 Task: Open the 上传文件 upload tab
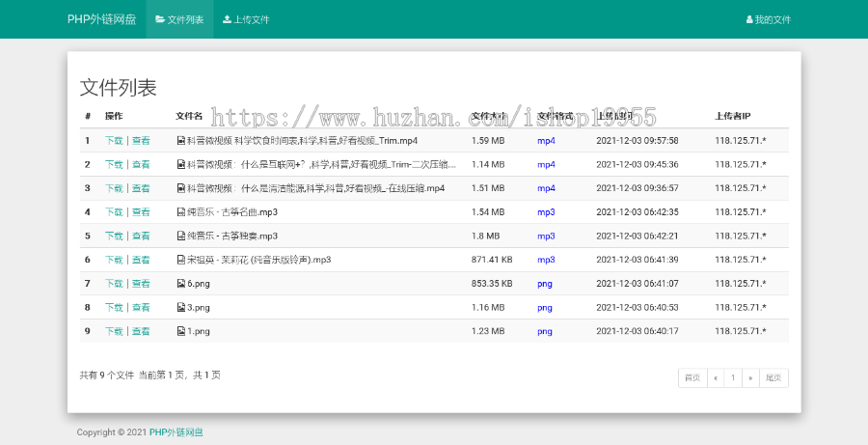click(246, 19)
